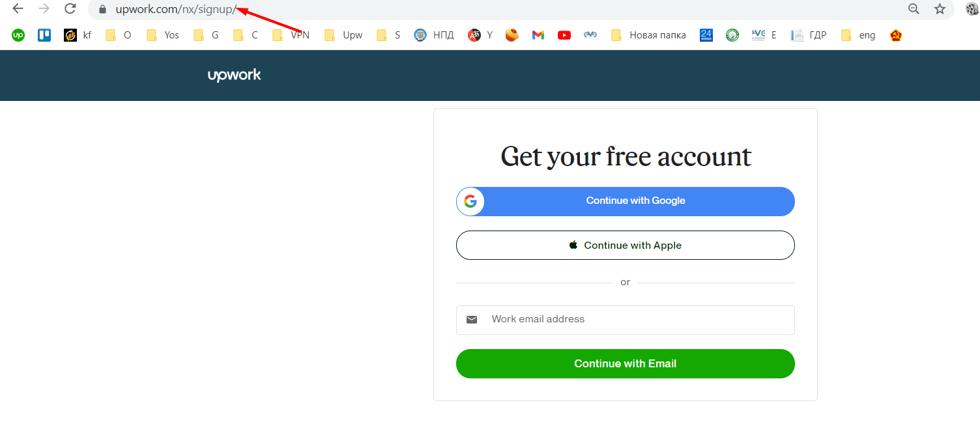Click the Upwork logo in header
The width and height of the screenshot is (980, 422).
pos(235,76)
